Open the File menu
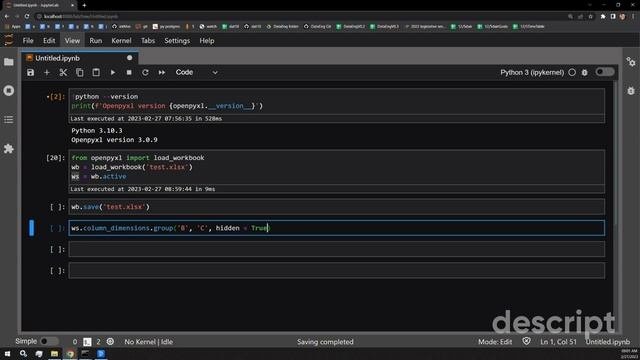The height and width of the screenshot is (360, 640). tap(28, 41)
